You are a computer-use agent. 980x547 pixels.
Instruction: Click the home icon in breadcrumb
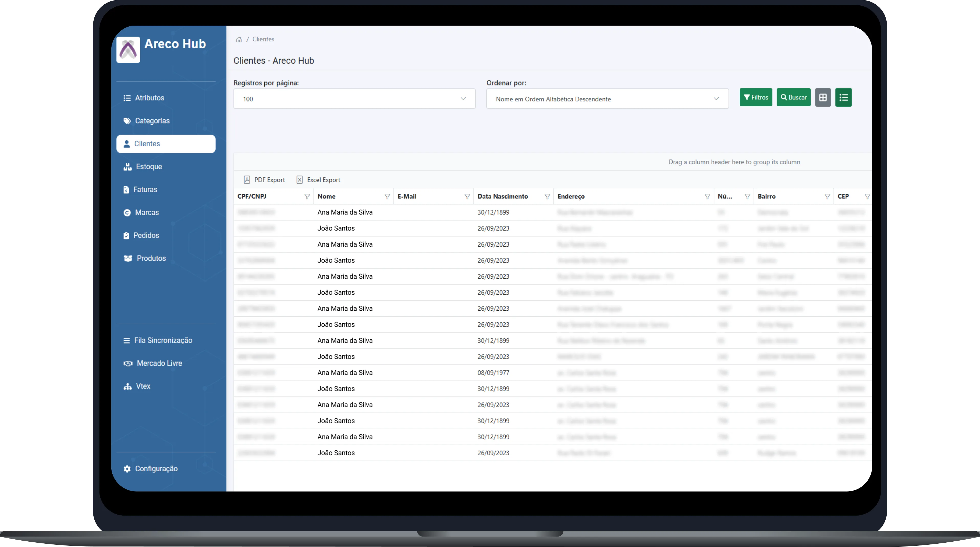pos(239,40)
